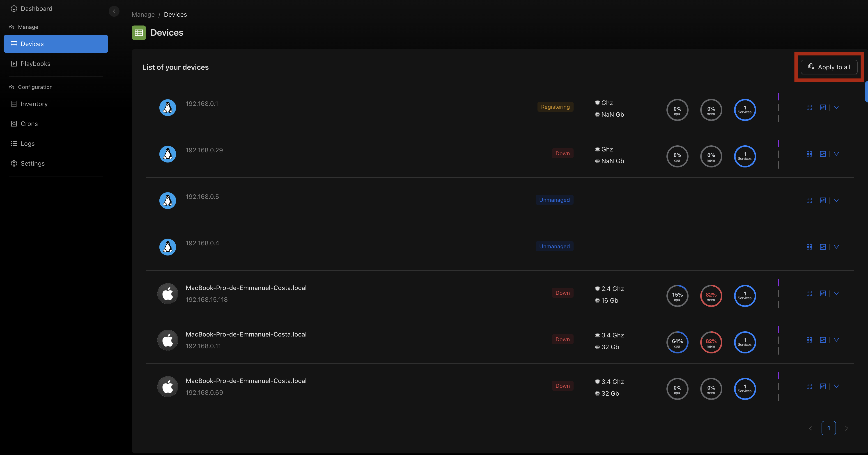Open the control sliders icon for 192.168.15.118
Image resolution: width=868 pixels, height=455 pixels.
(823, 293)
